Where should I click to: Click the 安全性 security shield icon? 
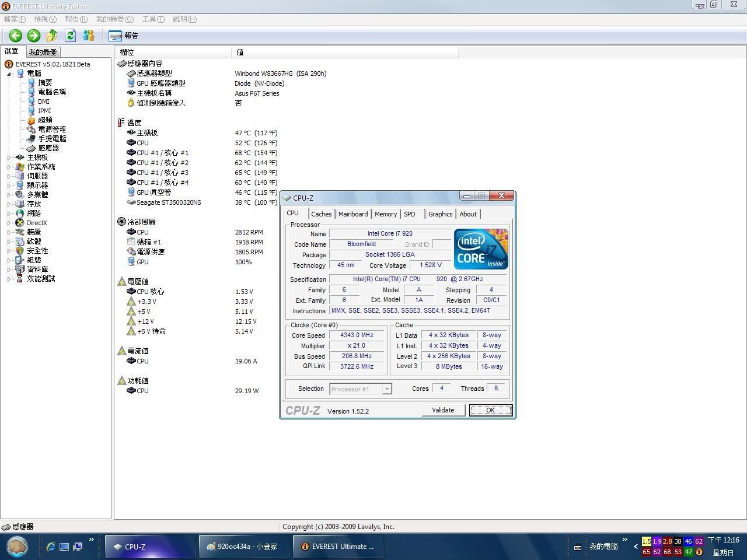tap(20, 251)
